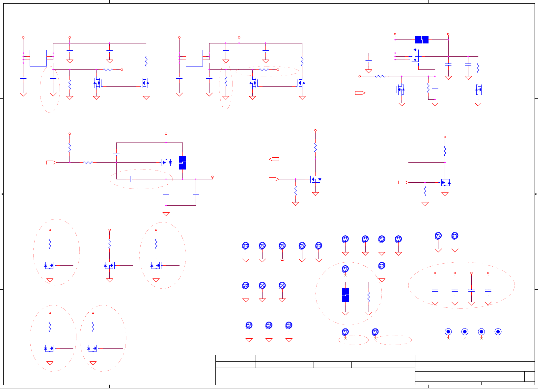Select the vertical resistor enclosed by narrow dashed ellipse
555x392 pixels.
click(226, 82)
